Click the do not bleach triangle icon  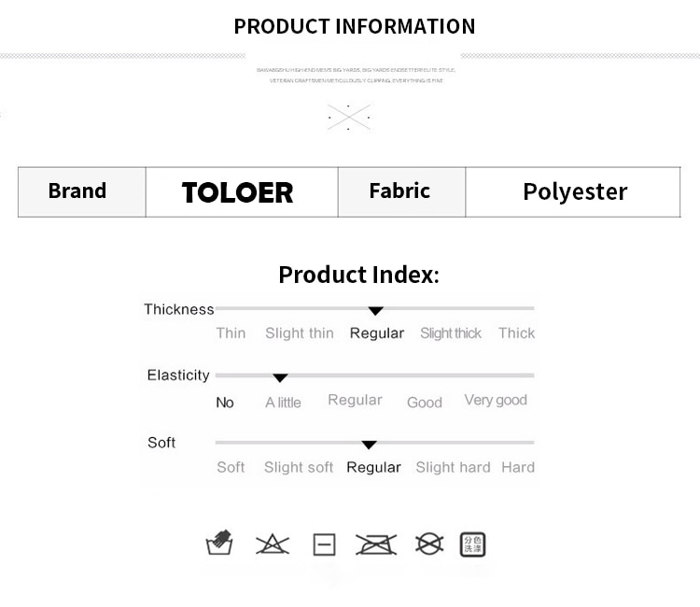pyautogui.click(x=273, y=544)
